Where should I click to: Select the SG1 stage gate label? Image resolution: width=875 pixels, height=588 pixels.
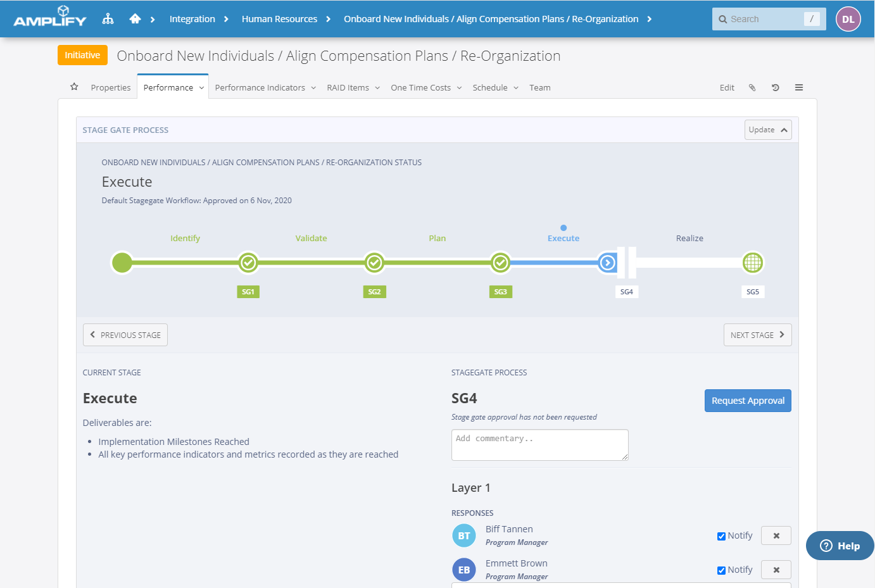pyautogui.click(x=248, y=292)
